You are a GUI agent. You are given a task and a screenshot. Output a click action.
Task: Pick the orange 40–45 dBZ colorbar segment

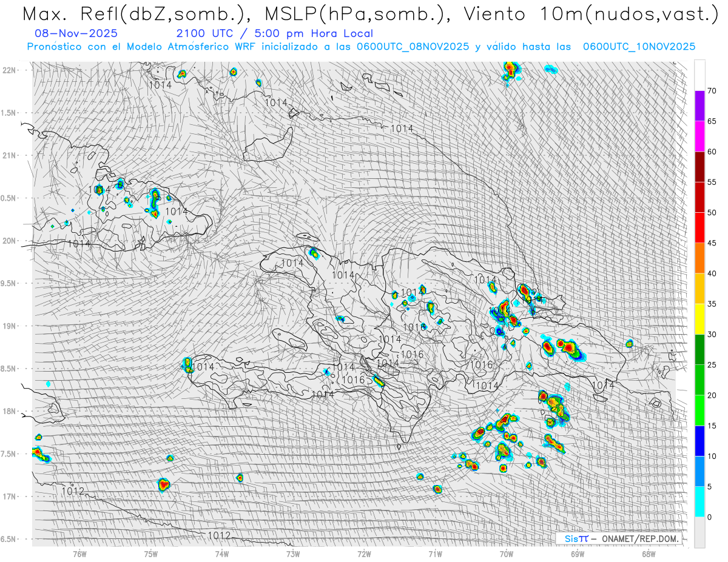(x=699, y=258)
